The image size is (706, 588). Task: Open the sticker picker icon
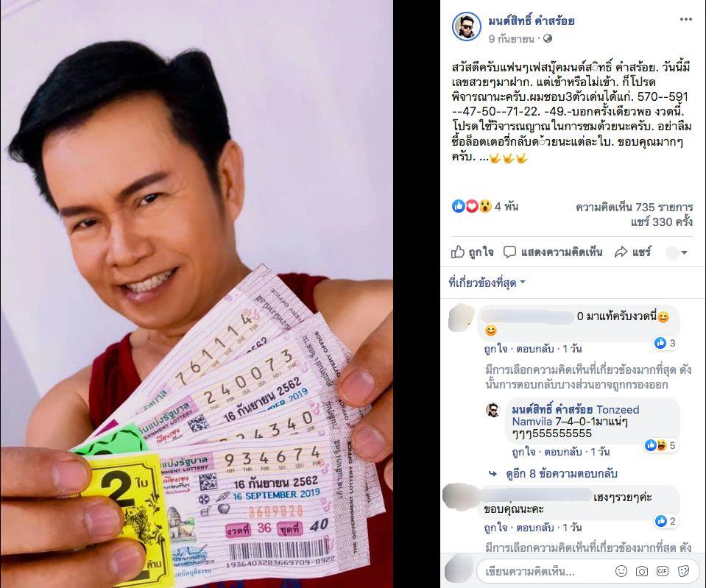[683, 571]
